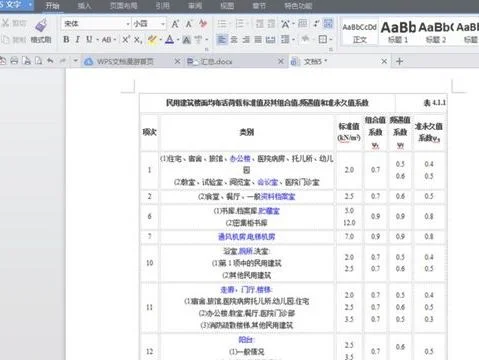Open the 特色功能 ribbon tab
479x360 pixels.
click(298, 6)
